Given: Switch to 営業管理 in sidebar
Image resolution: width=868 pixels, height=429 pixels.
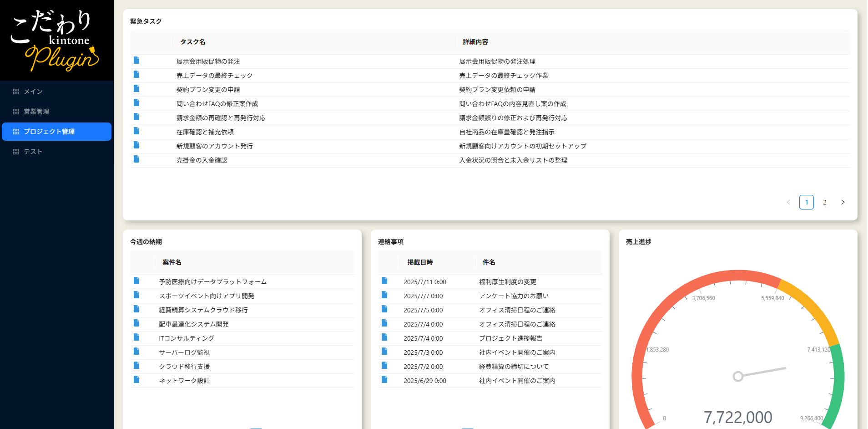Looking at the screenshot, I should click(x=36, y=112).
